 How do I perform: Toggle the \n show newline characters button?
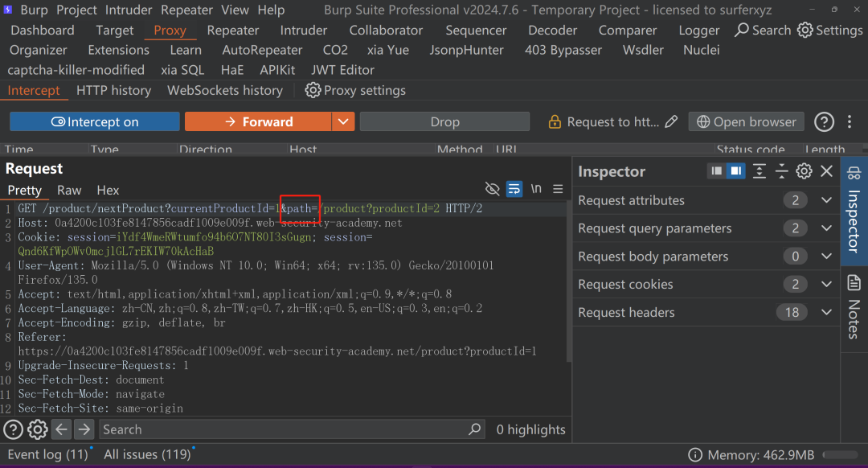536,189
